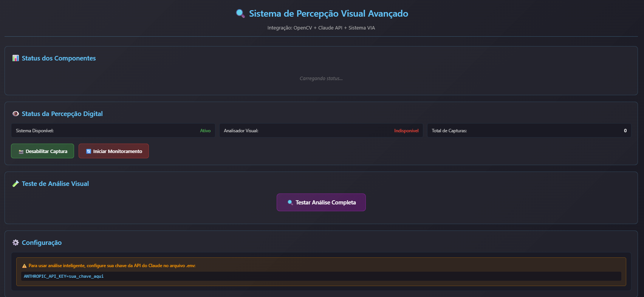Click the warning triangle icon in the config notice
This screenshot has width=644, height=297.
click(25, 266)
